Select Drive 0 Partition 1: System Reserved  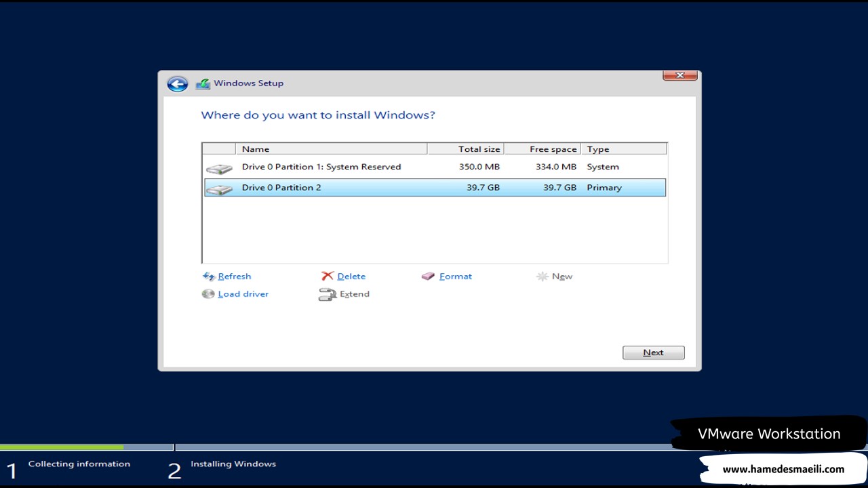(x=435, y=167)
